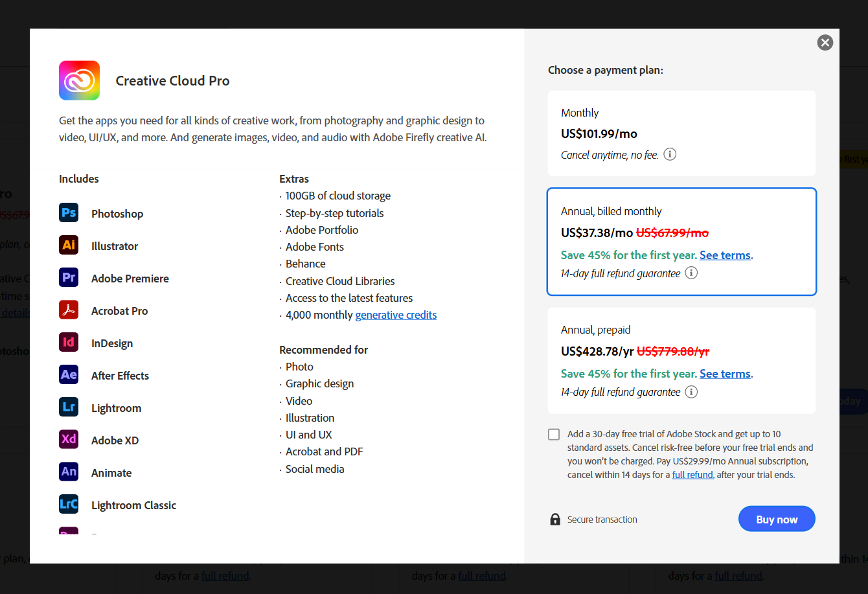Open See terms in Annual, prepaid plan
Image resolution: width=868 pixels, height=594 pixels.
(x=725, y=374)
